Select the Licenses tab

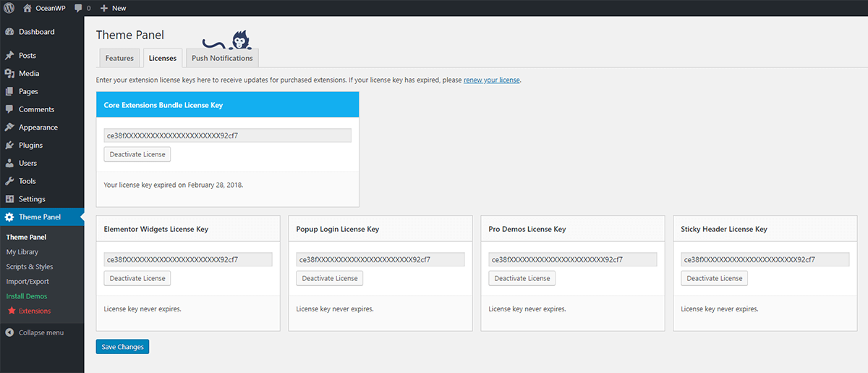(x=163, y=58)
